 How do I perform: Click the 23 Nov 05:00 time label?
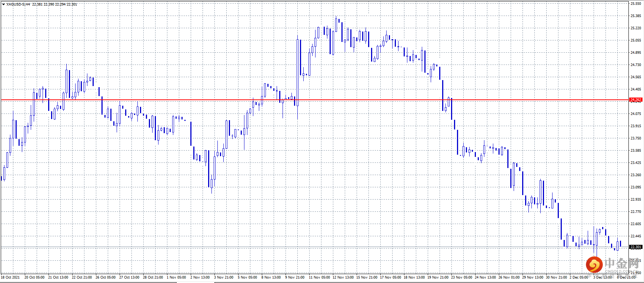tap(461, 277)
